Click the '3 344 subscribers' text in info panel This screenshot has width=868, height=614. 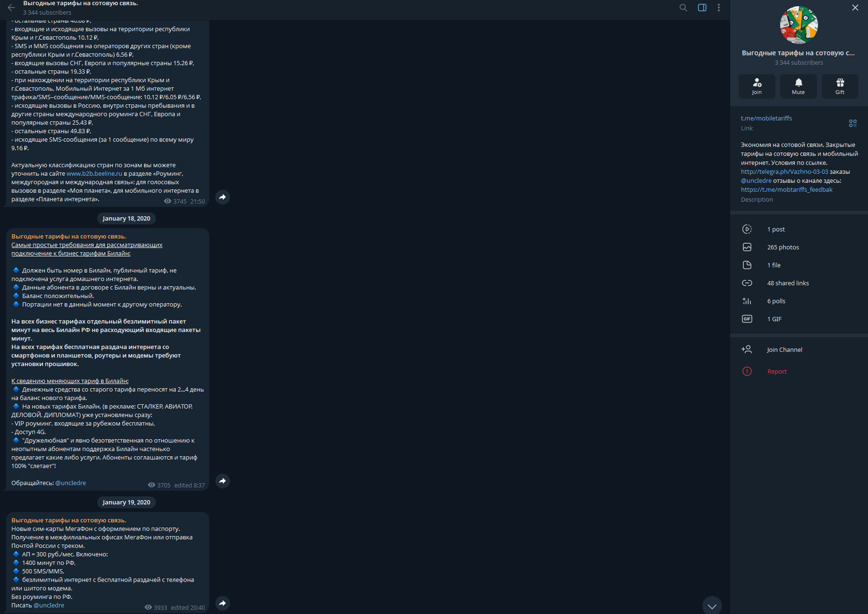[x=799, y=62]
